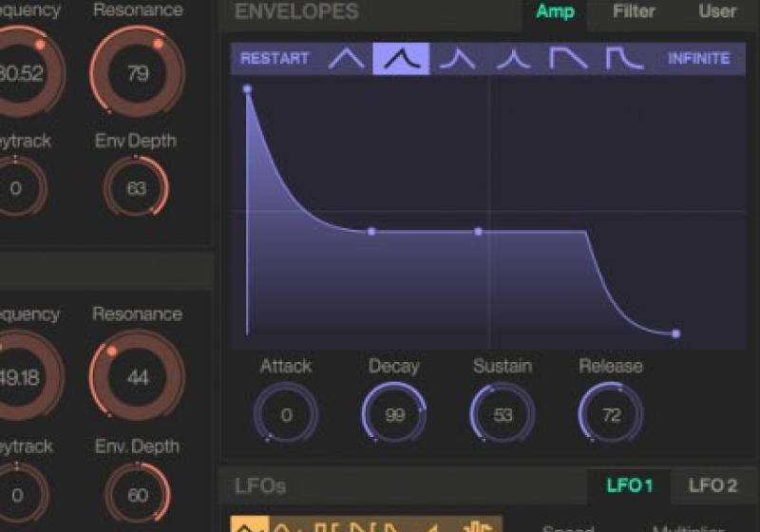Click the envelope peak node at top left
This screenshot has width=760, height=532.
pyautogui.click(x=247, y=89)
